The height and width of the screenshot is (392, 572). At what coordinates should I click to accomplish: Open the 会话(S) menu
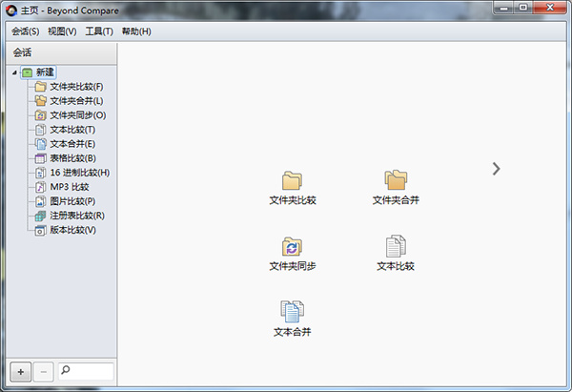coord(25,31)
